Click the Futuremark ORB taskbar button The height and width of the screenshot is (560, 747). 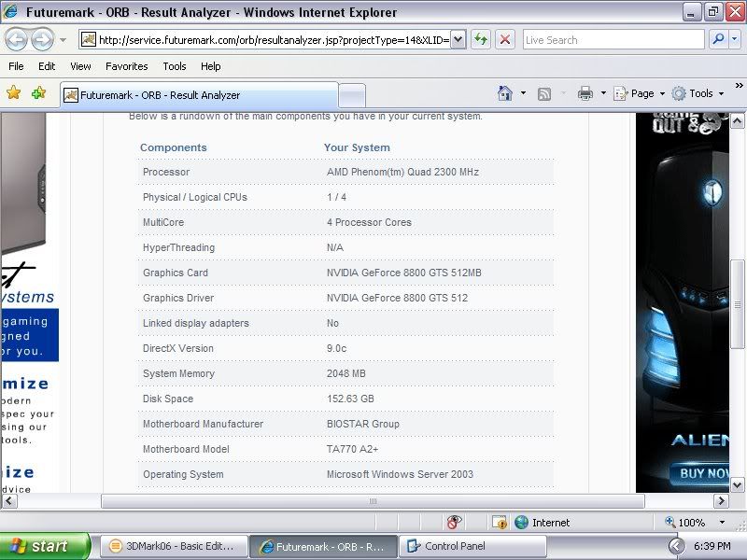[x=323, y=546]
